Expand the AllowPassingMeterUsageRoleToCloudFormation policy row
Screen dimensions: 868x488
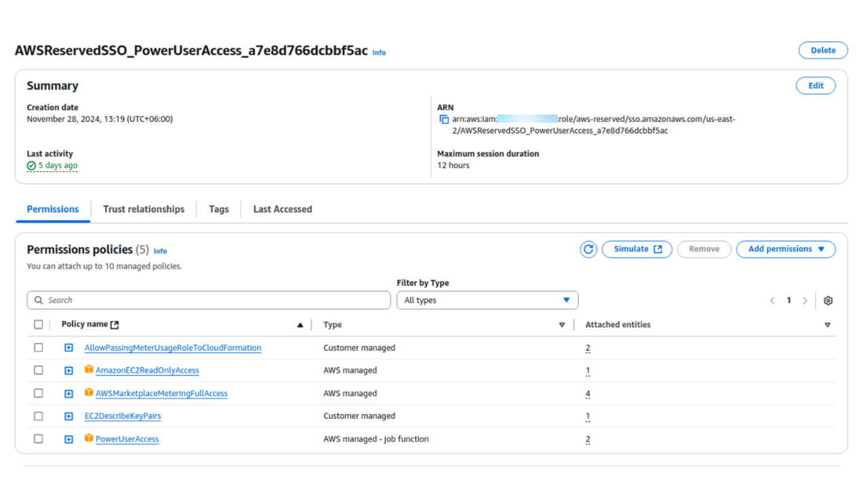click(68, 348)
